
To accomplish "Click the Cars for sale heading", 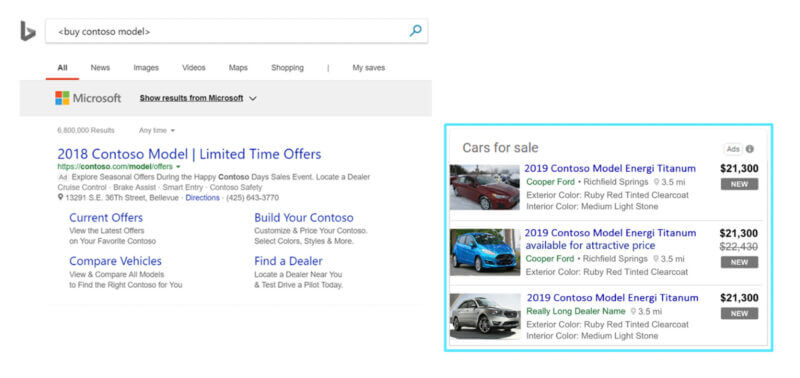I will point(500,148).
